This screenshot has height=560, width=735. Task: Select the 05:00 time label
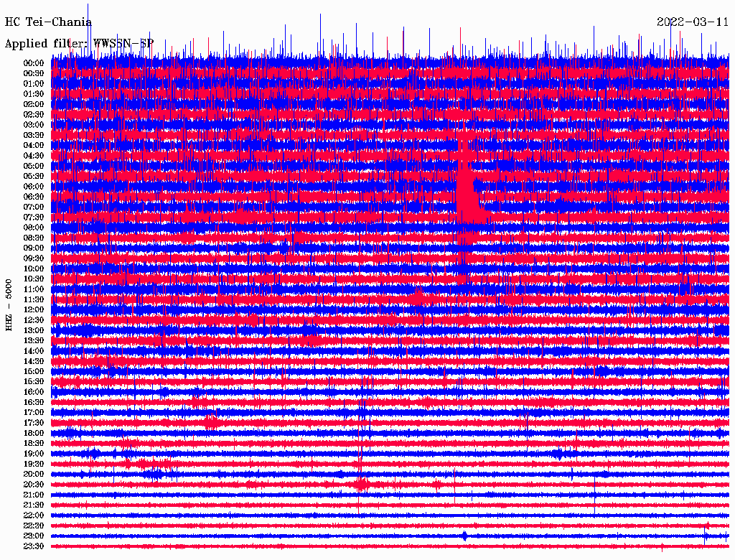tap(34, 166)
